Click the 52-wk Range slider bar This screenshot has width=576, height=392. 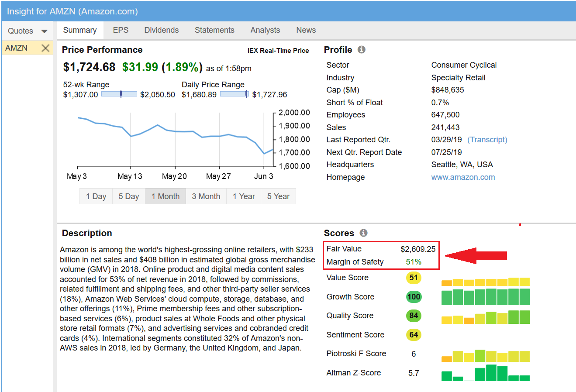point(119,94)
